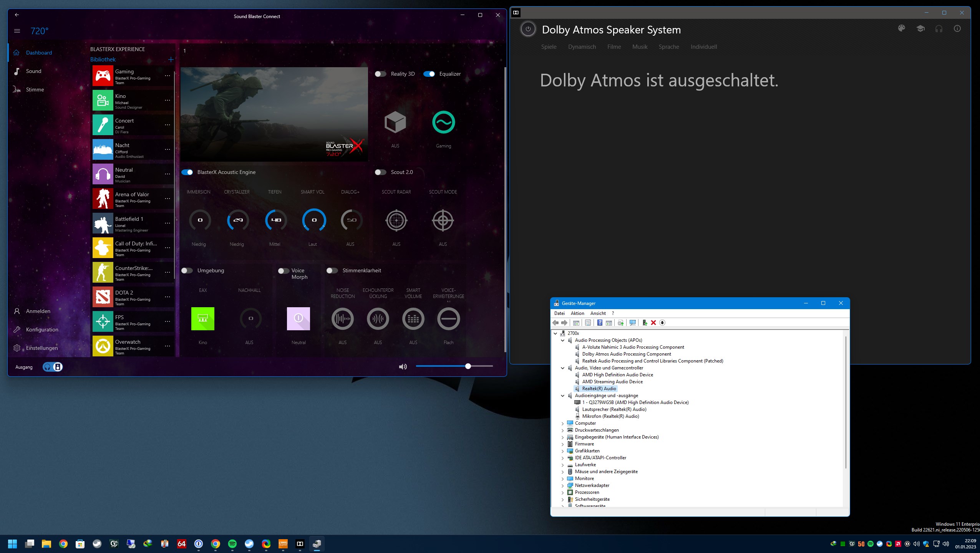Toggle the Reality 3D switch
Viewport: 980px width, 553px height.
click(x=380, y=74)
